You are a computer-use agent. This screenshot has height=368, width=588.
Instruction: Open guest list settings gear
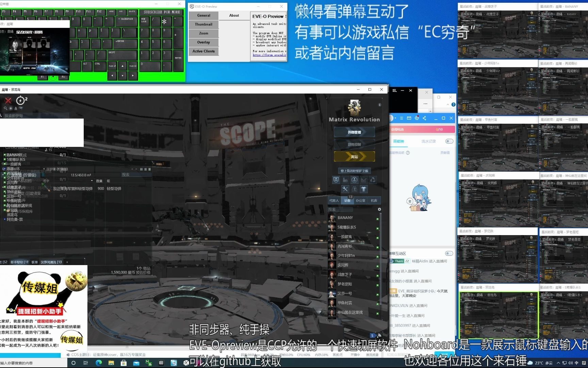tap(379, 209)
